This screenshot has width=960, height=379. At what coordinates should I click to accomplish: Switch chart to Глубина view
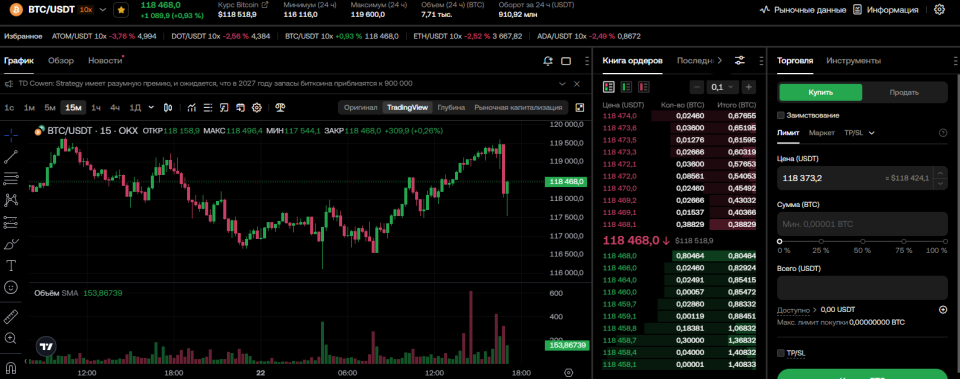451,108
